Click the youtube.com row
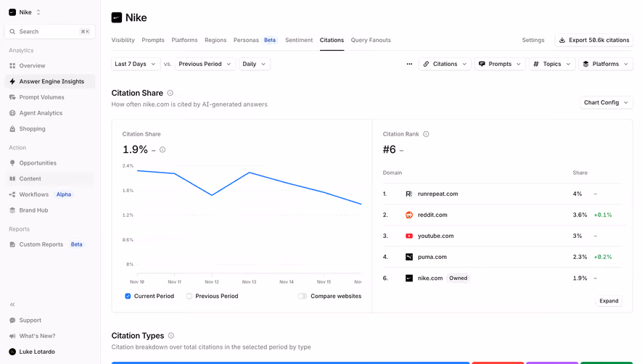642x364 pixels. coord(502,236)
